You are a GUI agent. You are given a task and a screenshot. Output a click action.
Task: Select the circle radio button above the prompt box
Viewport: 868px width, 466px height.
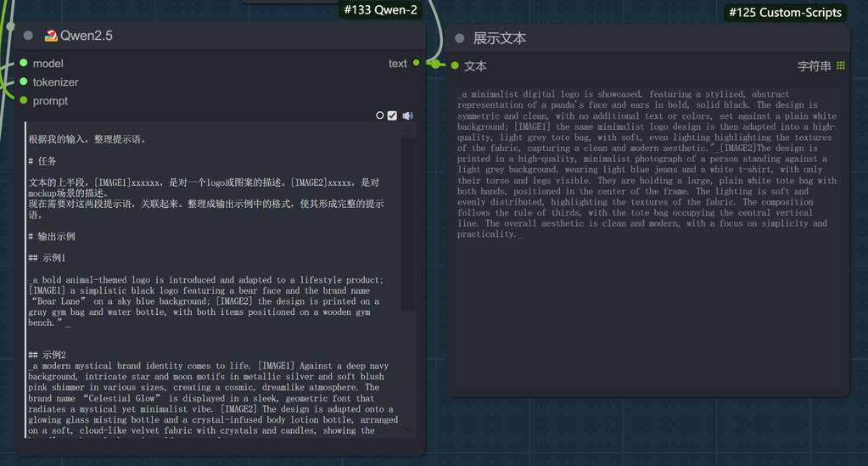[x=379, y=115]
